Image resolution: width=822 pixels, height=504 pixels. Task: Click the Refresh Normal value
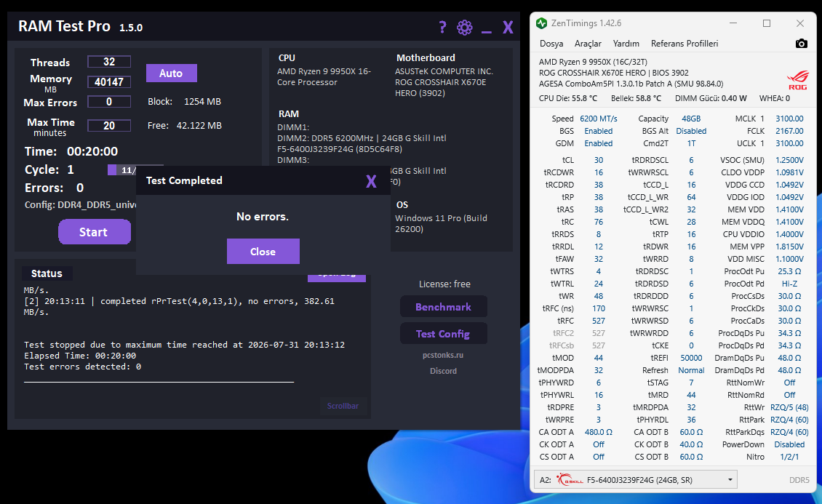click(x=691, y=370)
